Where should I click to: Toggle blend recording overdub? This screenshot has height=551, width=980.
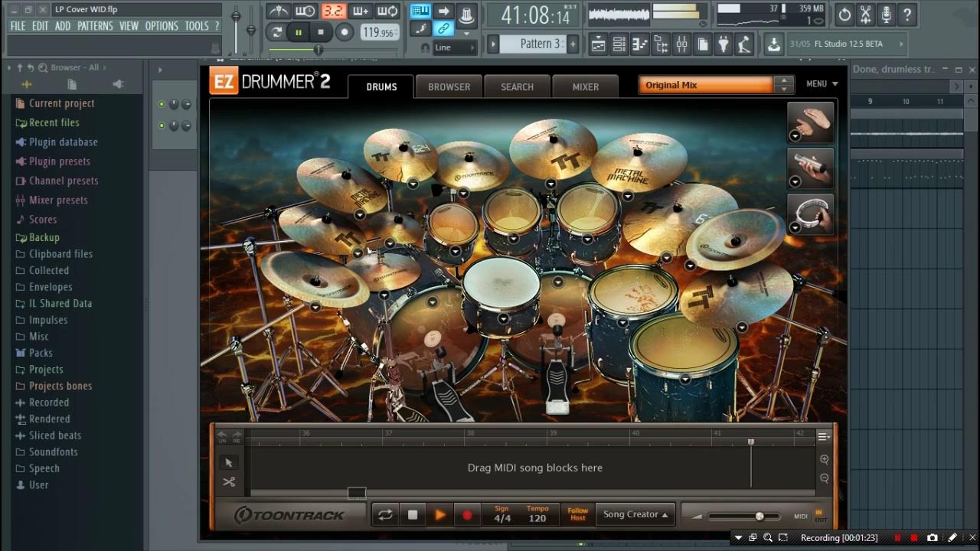360,11
